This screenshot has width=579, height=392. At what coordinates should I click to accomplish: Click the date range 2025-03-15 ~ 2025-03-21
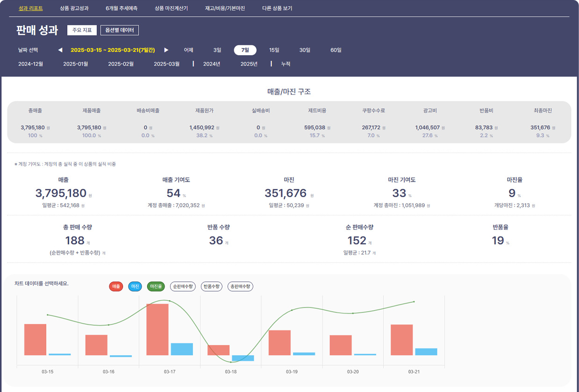[x=113, y=50]
